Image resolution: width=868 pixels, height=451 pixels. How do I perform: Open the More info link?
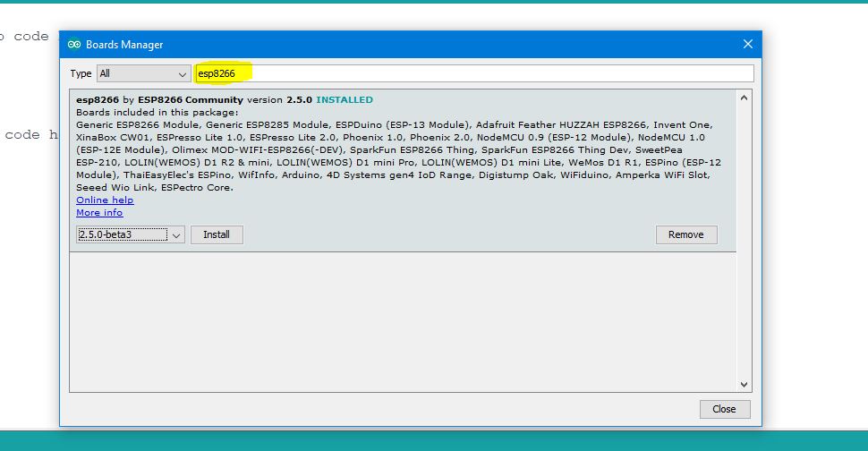point(99,212)
